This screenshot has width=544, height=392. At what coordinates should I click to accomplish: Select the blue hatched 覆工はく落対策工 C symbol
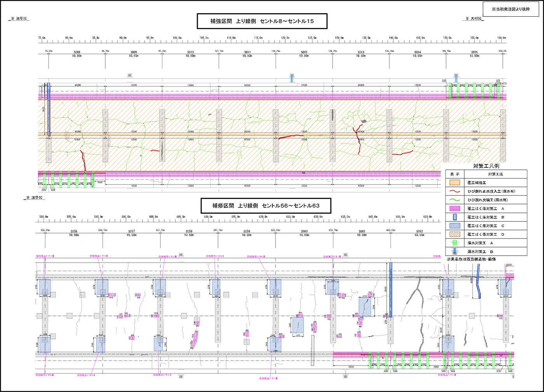[x=455, y=226]
